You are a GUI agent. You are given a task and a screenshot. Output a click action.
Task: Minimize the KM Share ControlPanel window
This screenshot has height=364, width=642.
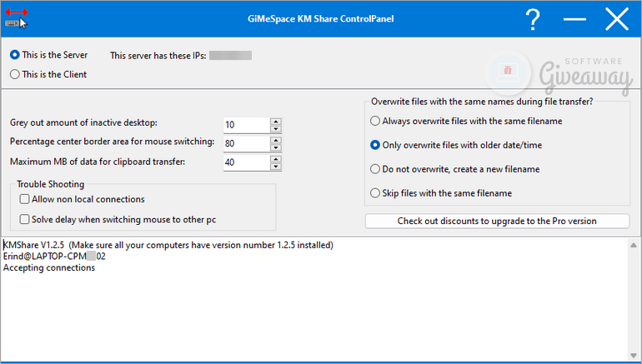[x=574, y=19]
